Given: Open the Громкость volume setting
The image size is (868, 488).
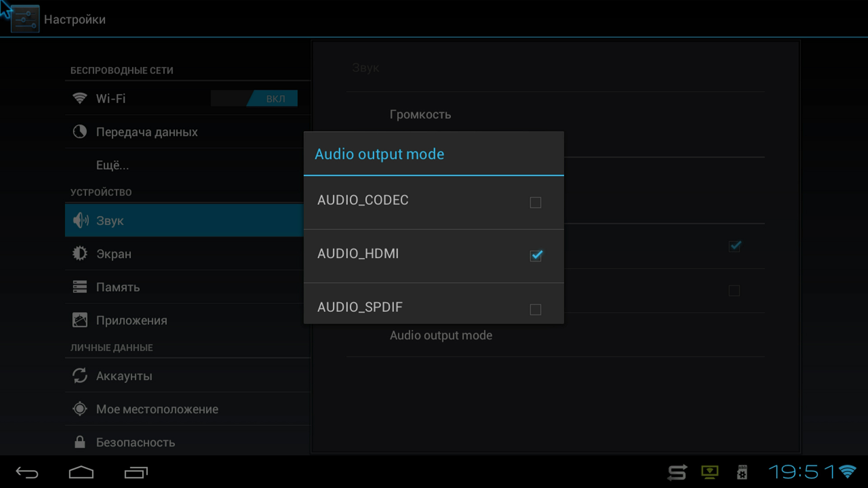Looking at the screenshot, I should (x=420, y=115).
